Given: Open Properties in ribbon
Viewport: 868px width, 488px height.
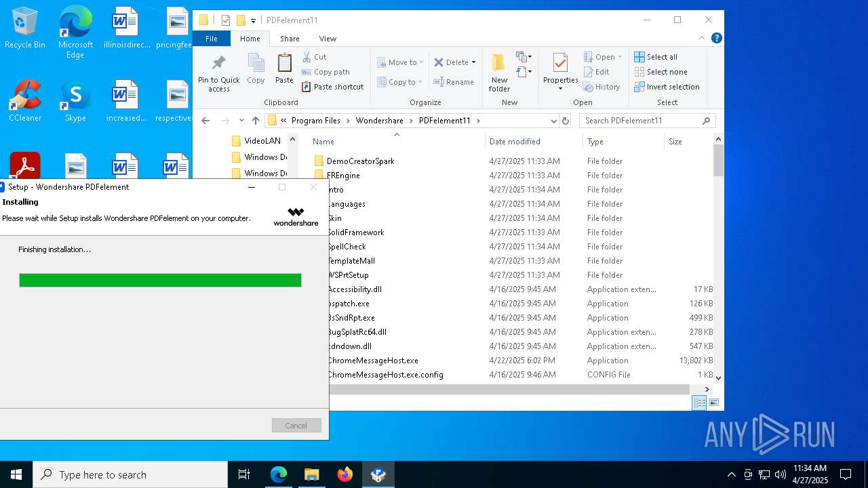Looking at the screenshot, I should click(560, 72).
